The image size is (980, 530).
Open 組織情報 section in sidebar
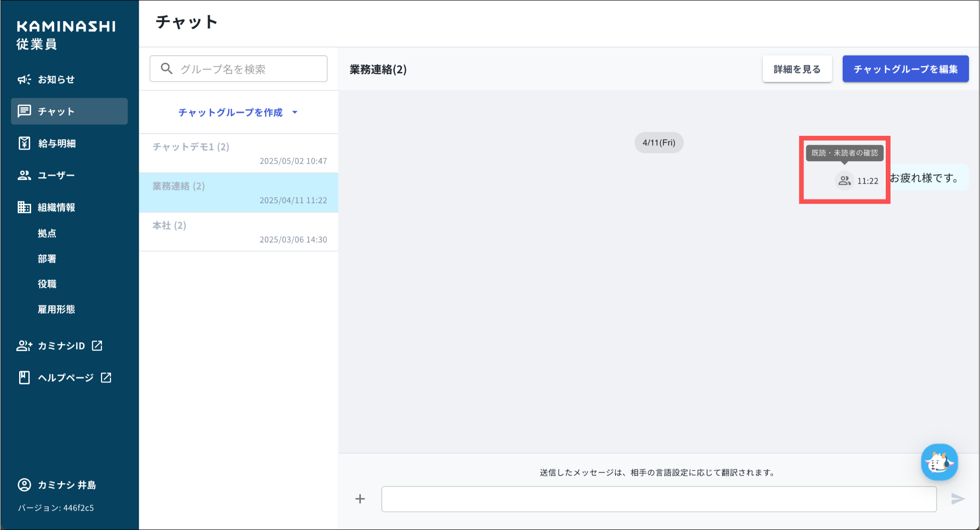point(56,208)
